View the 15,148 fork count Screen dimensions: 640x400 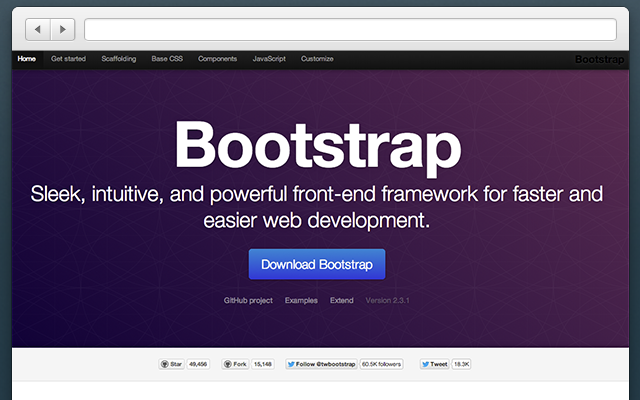[262, 364]
